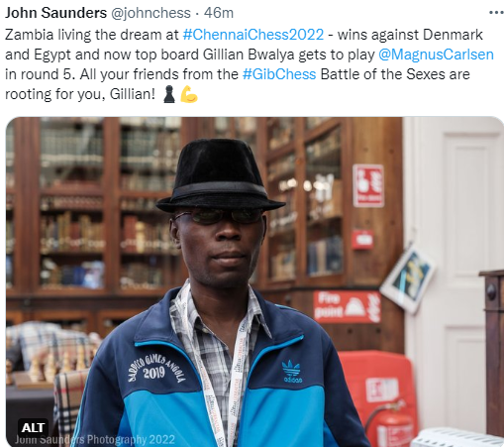
Task: Open the #GibChess hashtag
Action: click(x=279, y=74)
